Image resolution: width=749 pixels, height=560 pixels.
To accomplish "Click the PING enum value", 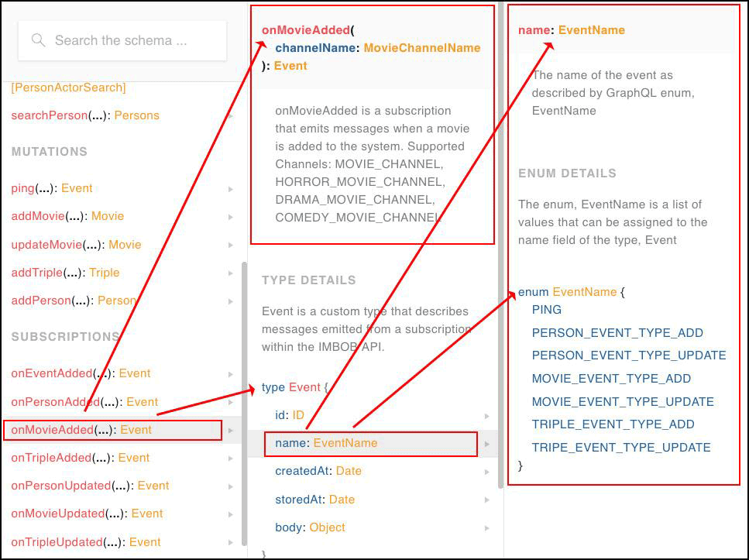I will tap(547, 310).
